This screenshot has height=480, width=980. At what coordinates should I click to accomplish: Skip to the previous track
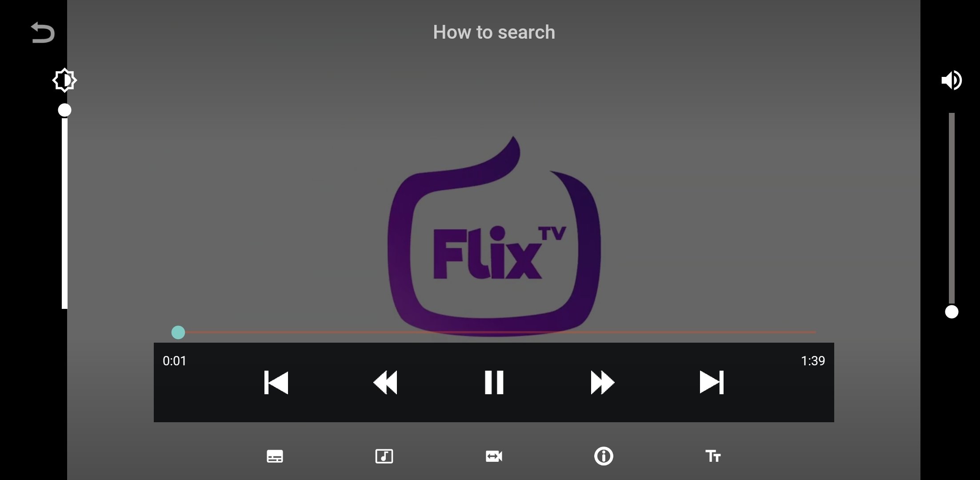(x=276, y=382)
